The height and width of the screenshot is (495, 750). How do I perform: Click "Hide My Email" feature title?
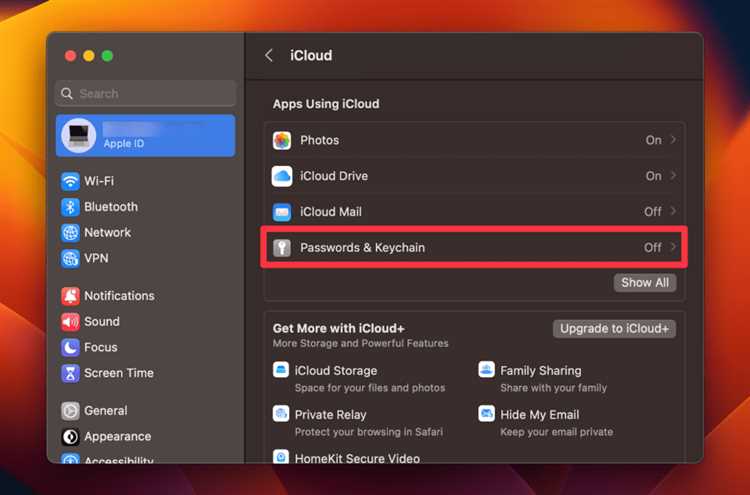tap(540, 415)
